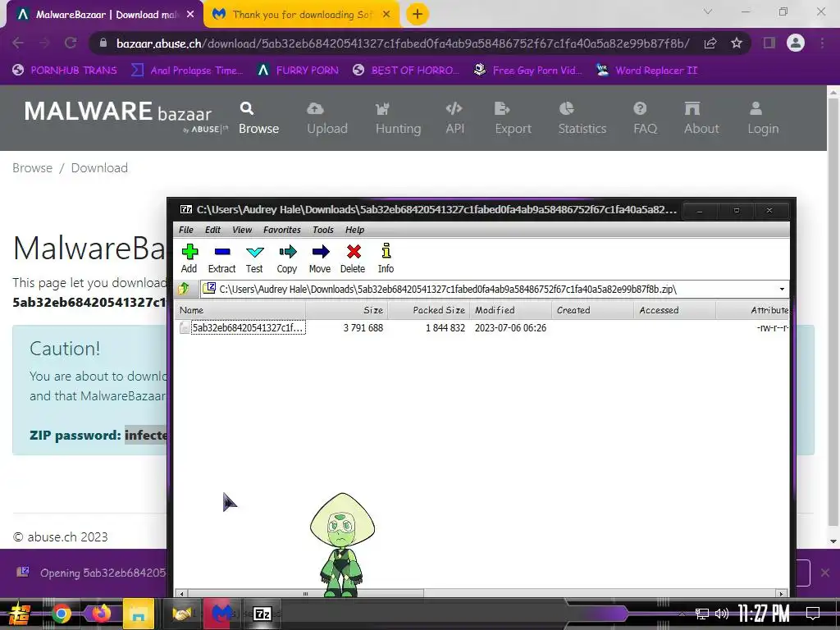The image size is (840, 630).
Task: Open Chrome three-dot menu
Action: pos(822,43)
